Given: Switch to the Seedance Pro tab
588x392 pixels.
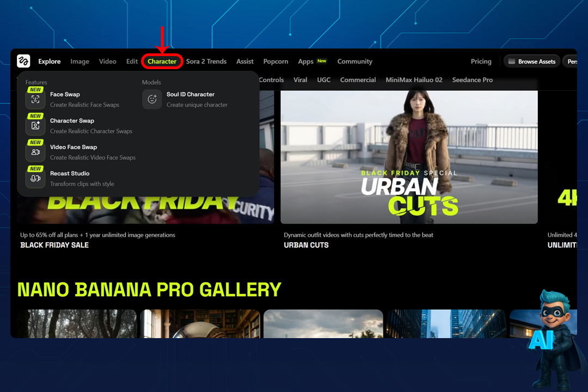Looking at the screenshot, I should click(x=472, y=80).
